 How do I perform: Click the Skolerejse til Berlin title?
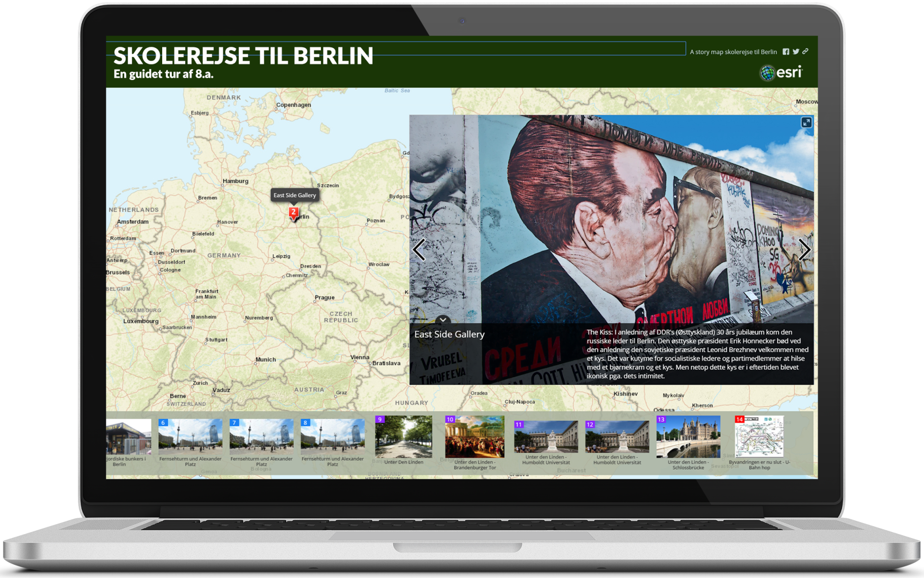coord(243,56)
